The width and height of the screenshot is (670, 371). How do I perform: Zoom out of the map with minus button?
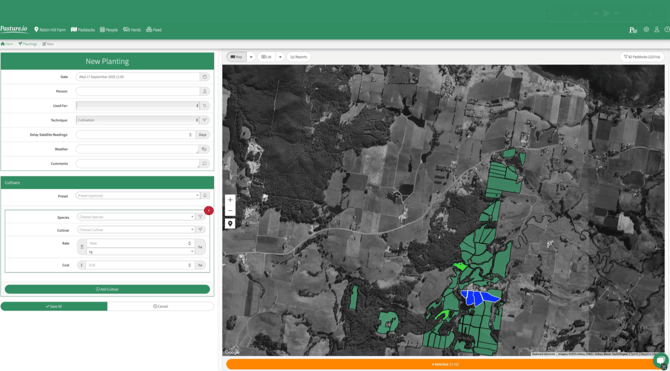coord(230,211)
